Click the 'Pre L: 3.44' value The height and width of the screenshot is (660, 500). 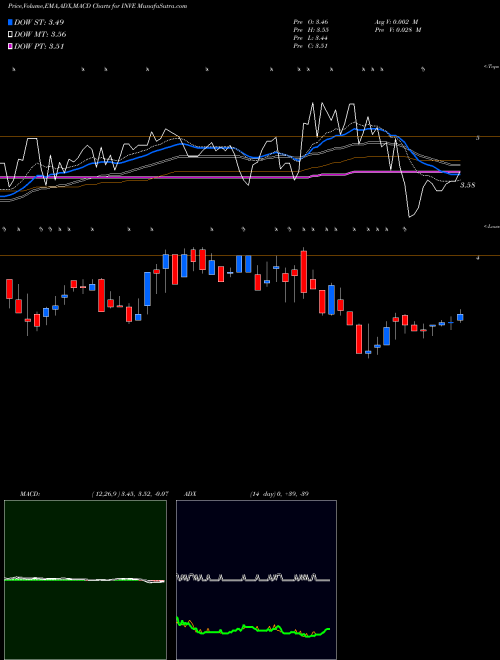(311, 38)
